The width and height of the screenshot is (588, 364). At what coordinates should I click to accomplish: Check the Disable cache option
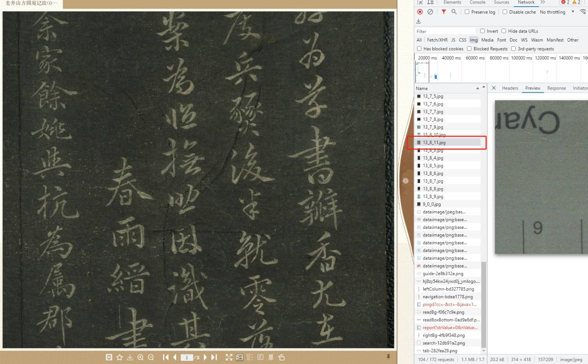(x=505, y=12)
